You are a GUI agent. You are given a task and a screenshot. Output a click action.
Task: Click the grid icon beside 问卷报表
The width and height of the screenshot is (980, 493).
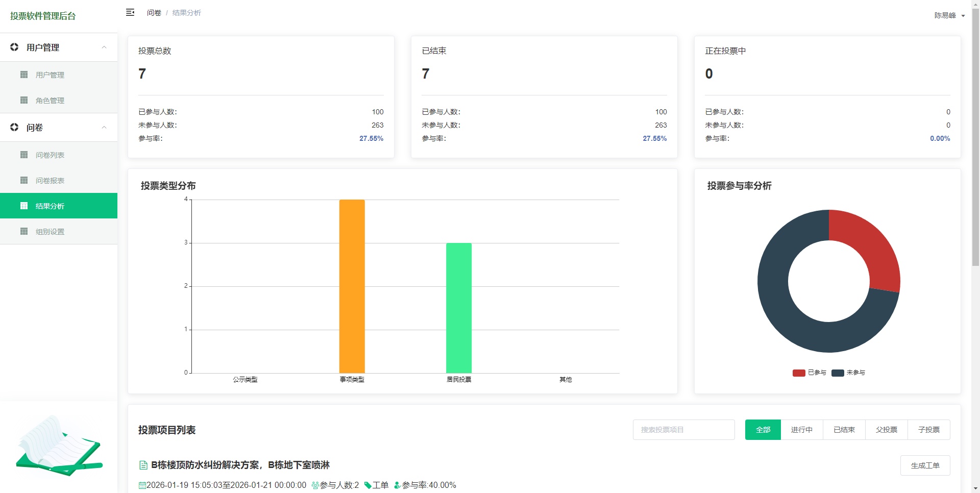pyautogui.click(x=24, y=180)
